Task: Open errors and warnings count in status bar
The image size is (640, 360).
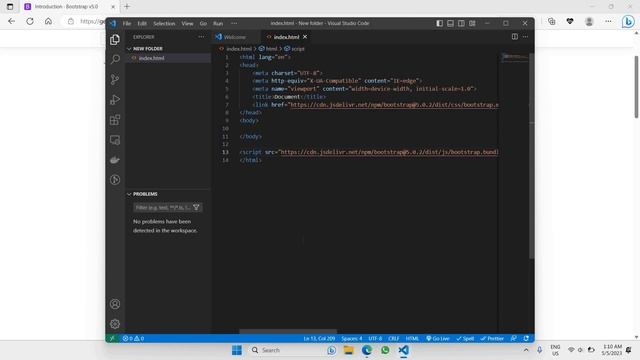Action: click(133, 338)
